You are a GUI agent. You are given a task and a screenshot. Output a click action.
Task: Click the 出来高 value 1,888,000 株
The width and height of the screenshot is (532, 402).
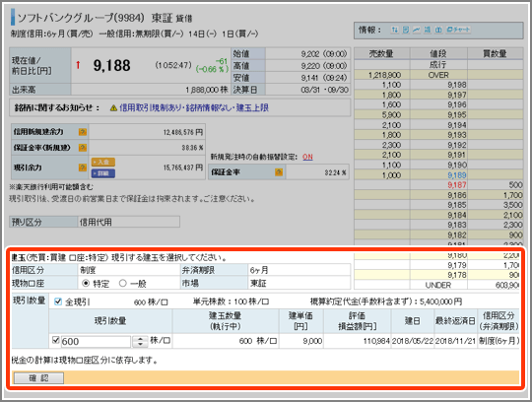coord(207,90)
